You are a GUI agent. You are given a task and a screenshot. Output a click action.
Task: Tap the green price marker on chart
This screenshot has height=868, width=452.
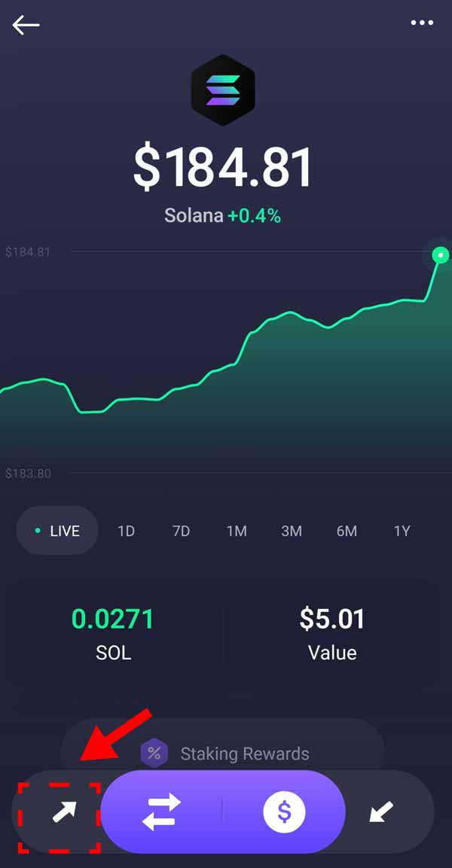click(441, 255)
